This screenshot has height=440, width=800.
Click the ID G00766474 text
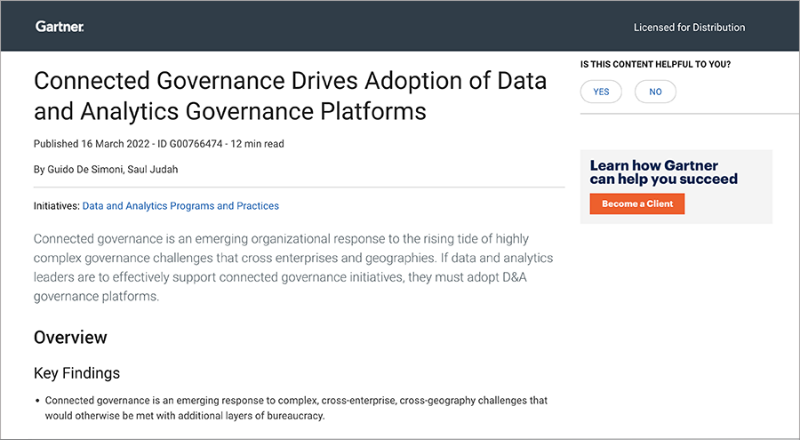point(190,144)
